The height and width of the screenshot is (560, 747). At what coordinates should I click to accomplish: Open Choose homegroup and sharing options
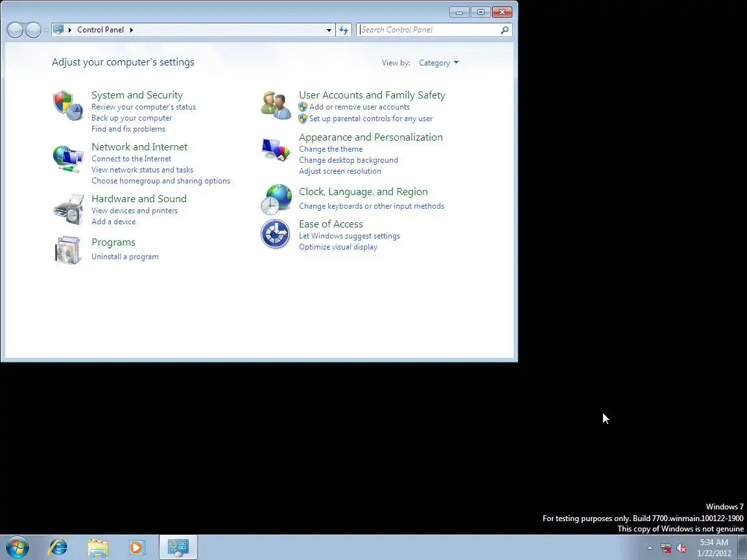161,181
